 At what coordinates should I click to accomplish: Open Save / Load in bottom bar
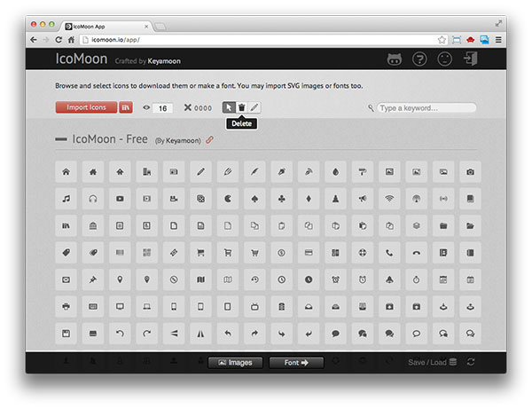click(433, 362)
